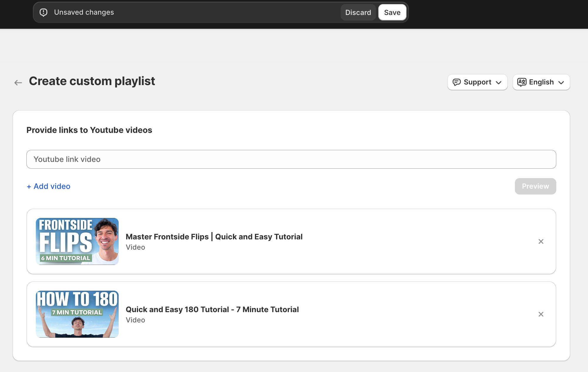The width and height of the screenshot is (588, 372).
Task: Click the Quick and Easy 180 Tutorial title
Action: click(212, 310)
